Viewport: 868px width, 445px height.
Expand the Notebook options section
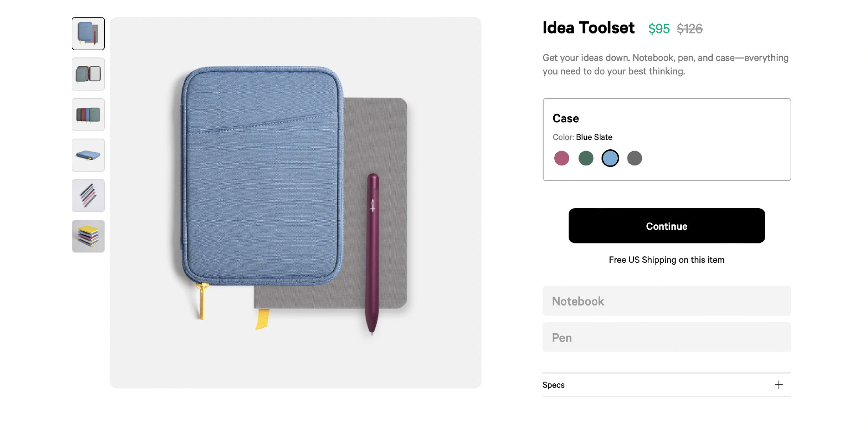(666, 301)
